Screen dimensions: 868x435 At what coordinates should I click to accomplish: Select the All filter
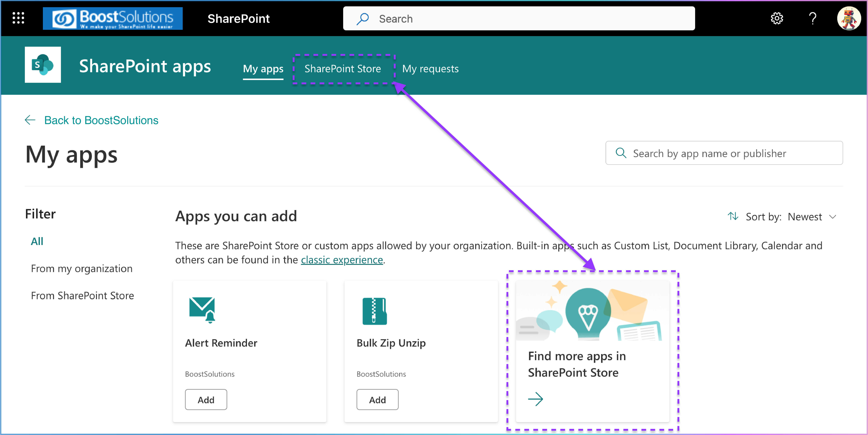coord(37,241)
